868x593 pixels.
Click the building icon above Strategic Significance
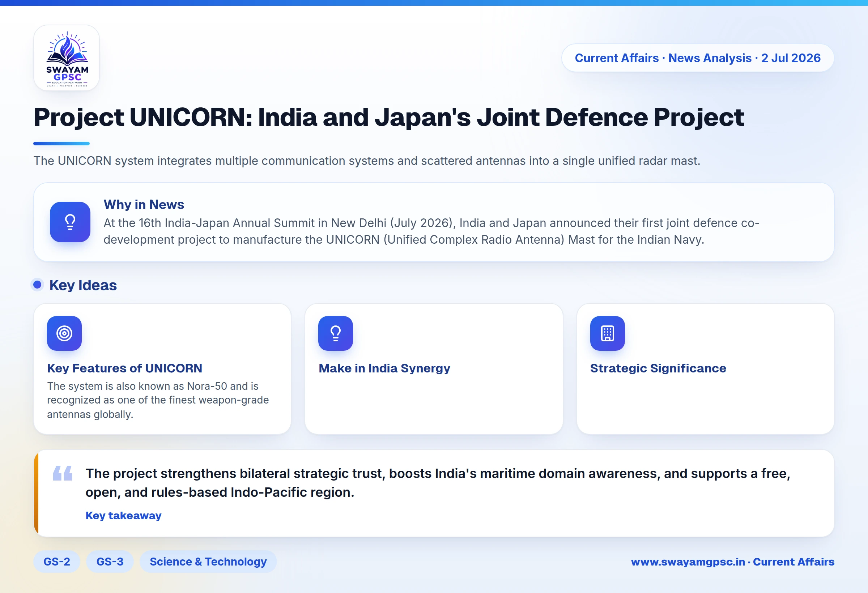tap(607, 333)
